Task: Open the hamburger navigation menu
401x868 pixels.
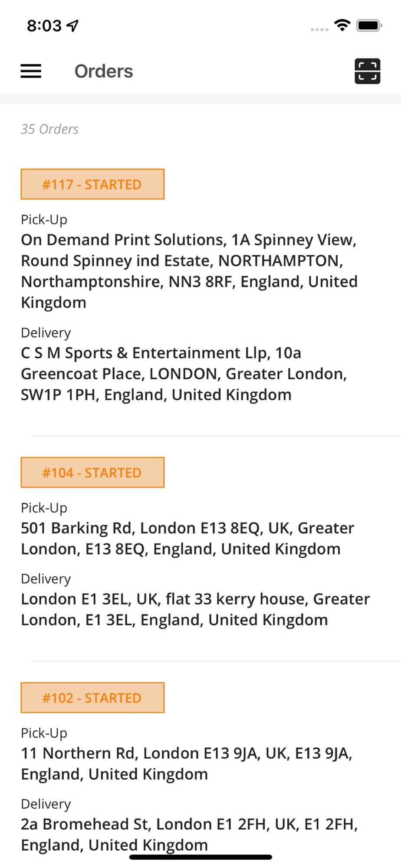Action: click(x=31, y=71)
